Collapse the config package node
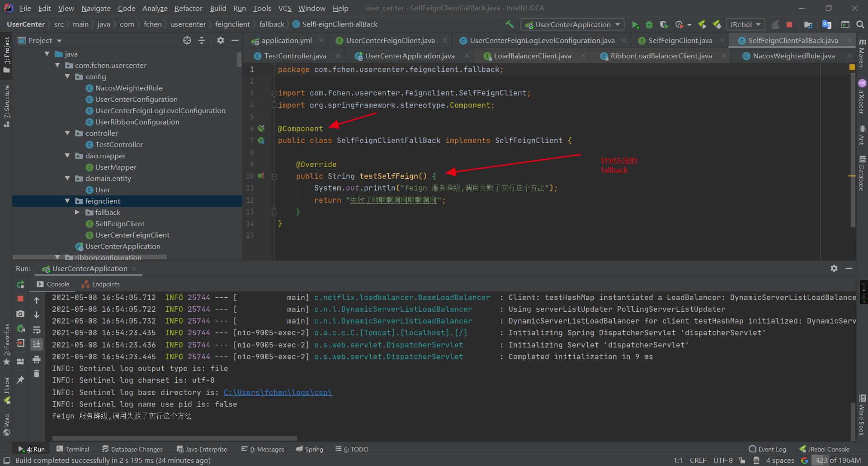 67,76
